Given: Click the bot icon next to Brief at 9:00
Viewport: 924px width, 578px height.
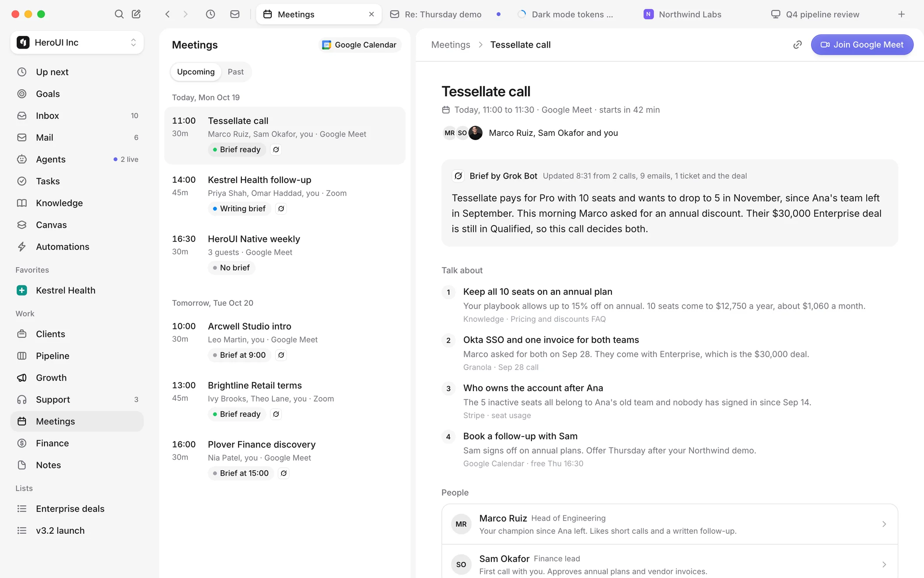Looking at the screenshot, I should [x=281, y=355].
